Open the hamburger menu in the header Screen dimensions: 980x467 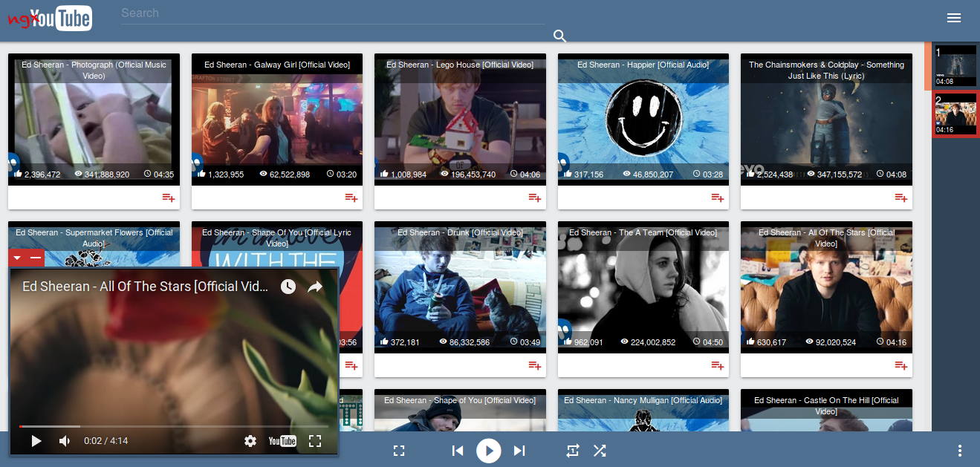[954, 18]
